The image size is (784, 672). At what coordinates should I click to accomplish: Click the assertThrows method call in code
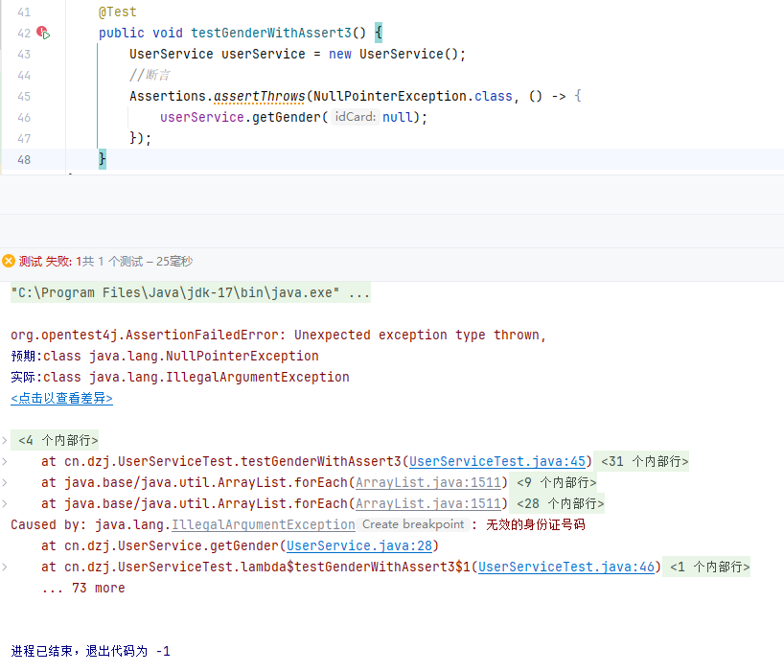pos(259,97)
